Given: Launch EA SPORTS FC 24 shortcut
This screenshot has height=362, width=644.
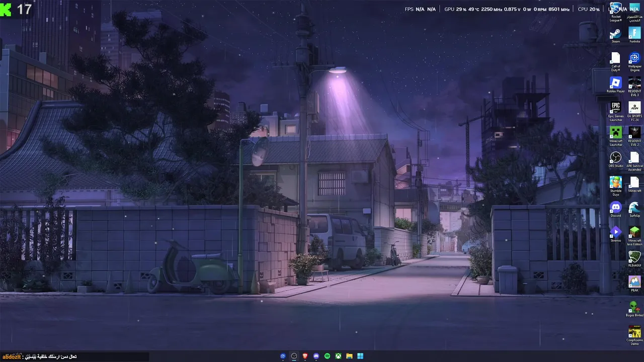Looking at the screenshot, I should point(634,112).
